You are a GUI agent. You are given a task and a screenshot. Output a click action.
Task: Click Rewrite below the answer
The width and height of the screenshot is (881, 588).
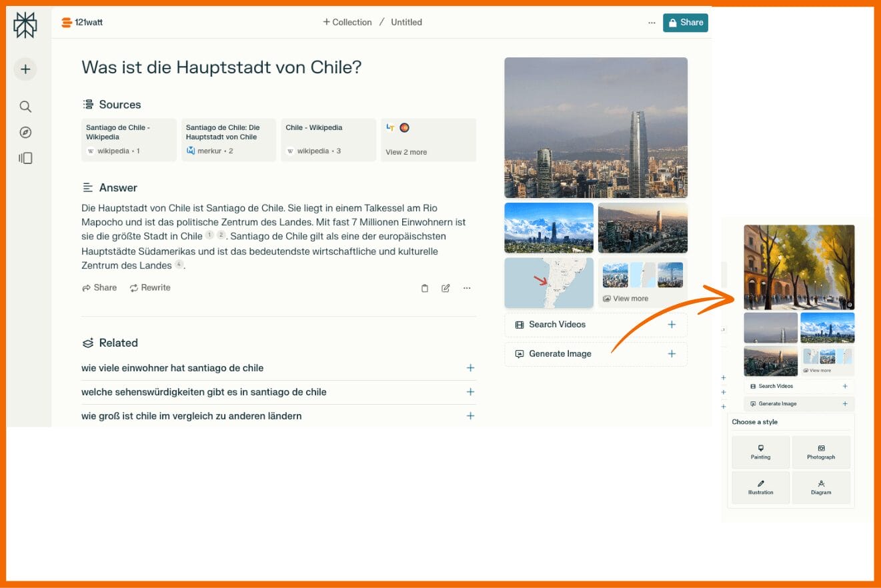[150, 288]
